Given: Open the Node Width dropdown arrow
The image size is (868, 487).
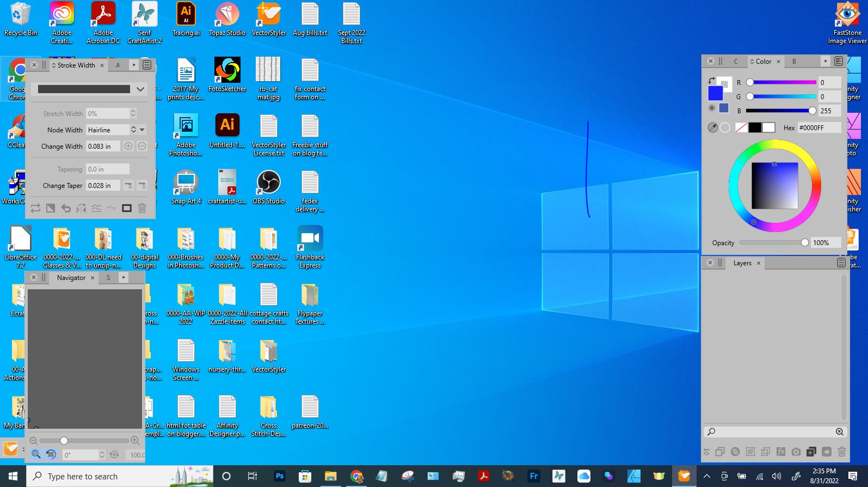Looking at the screenshot, I should click(x=142, y=130).
